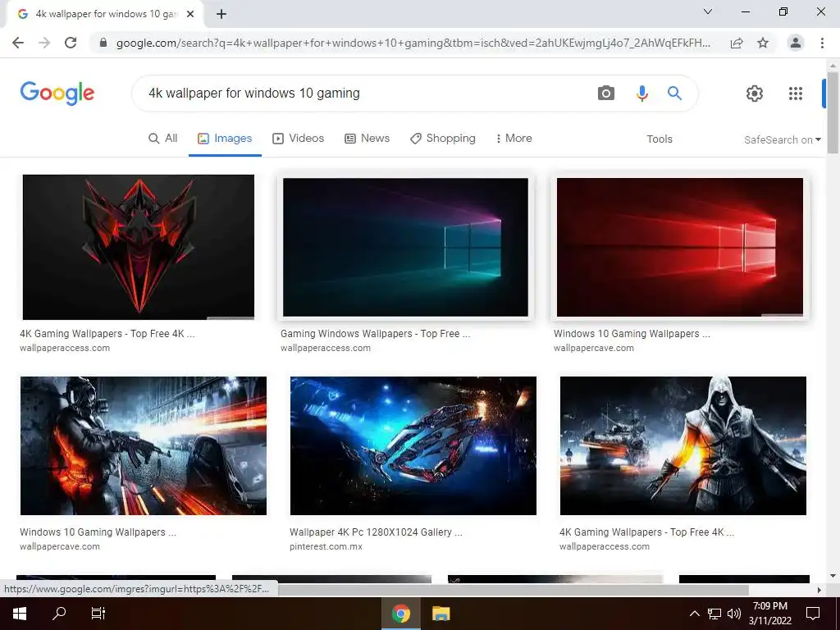Expand the More search options menu
This screenshot has height=630, width=840.
pos(514,138)
